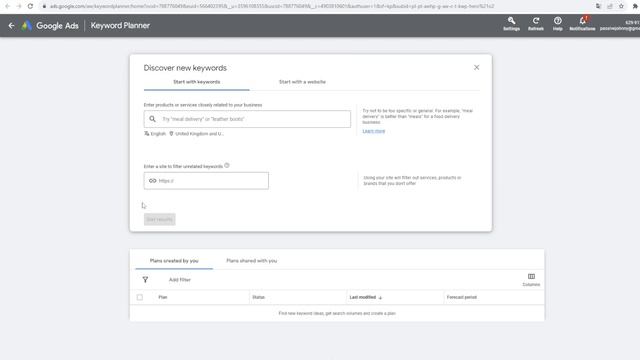Focus the https:// site filter field
Screen dimensions: 640x360
pos(206,180)
